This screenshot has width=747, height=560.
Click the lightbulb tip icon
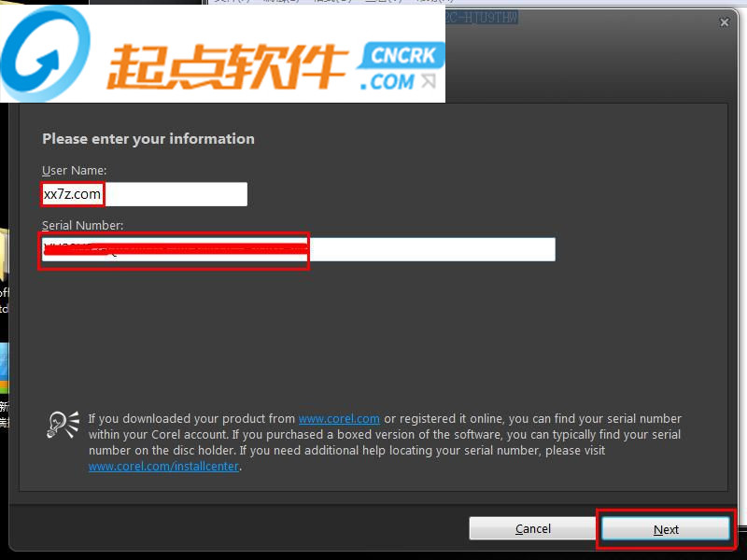(x=63, y=425)
